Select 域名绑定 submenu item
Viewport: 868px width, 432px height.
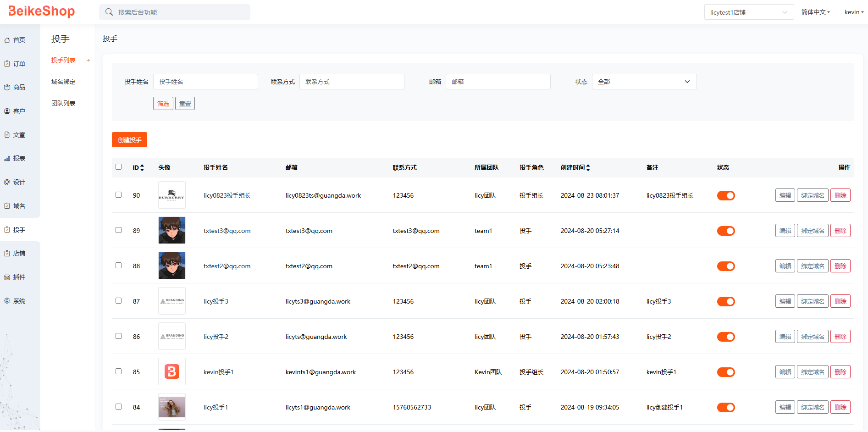[x=63, y=82]
